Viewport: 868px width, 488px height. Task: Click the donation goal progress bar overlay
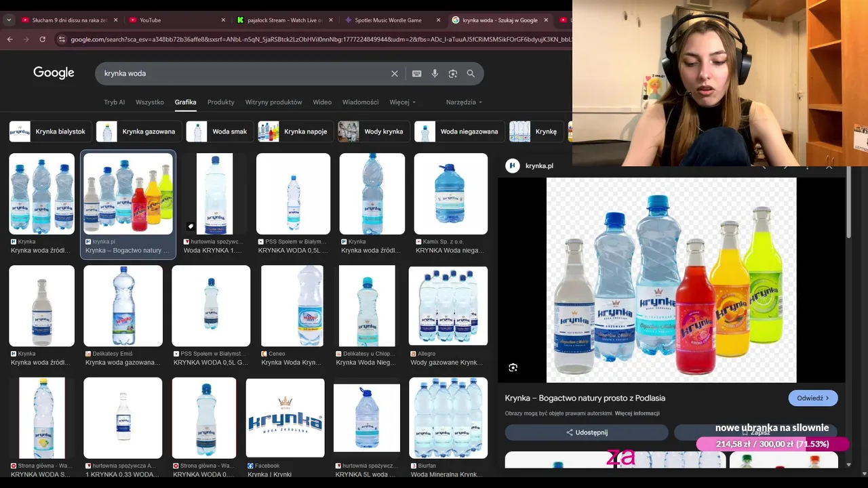click(x=772, y=444)
